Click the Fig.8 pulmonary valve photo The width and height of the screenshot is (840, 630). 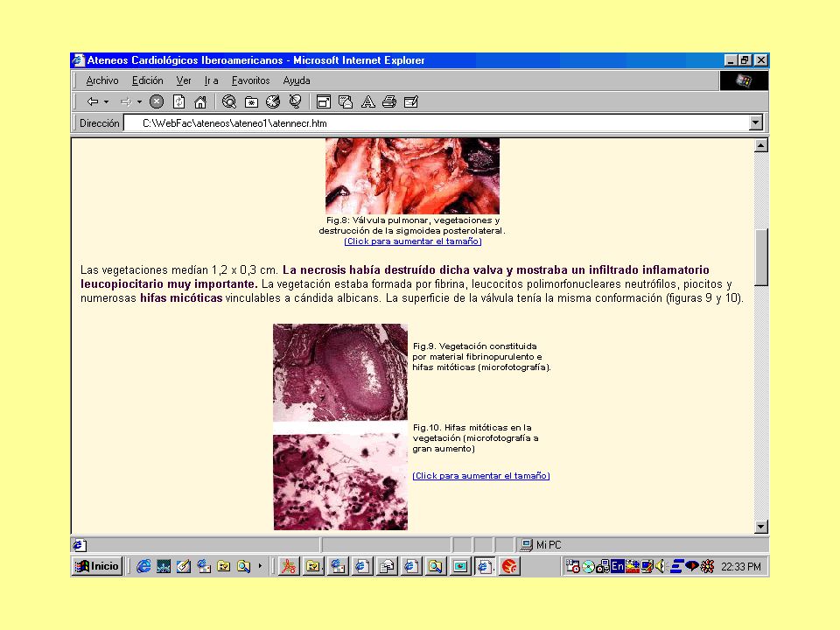click(x=412, y=176)
